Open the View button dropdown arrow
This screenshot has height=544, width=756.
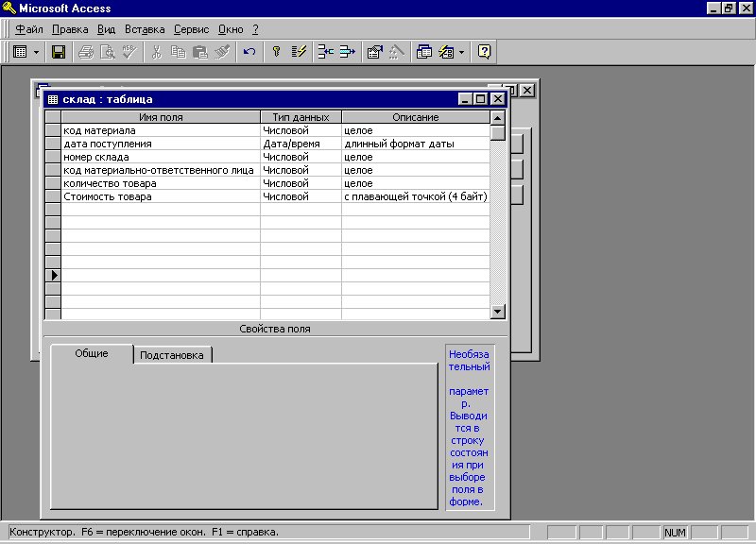(x=36, y=52)
